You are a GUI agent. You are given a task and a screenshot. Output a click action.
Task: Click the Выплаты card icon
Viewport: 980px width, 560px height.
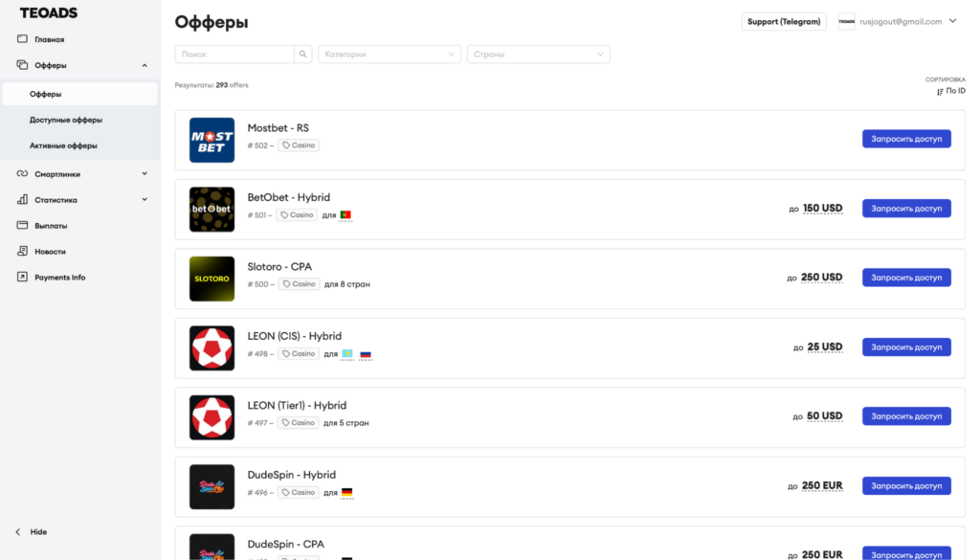[x=23, y=225]
